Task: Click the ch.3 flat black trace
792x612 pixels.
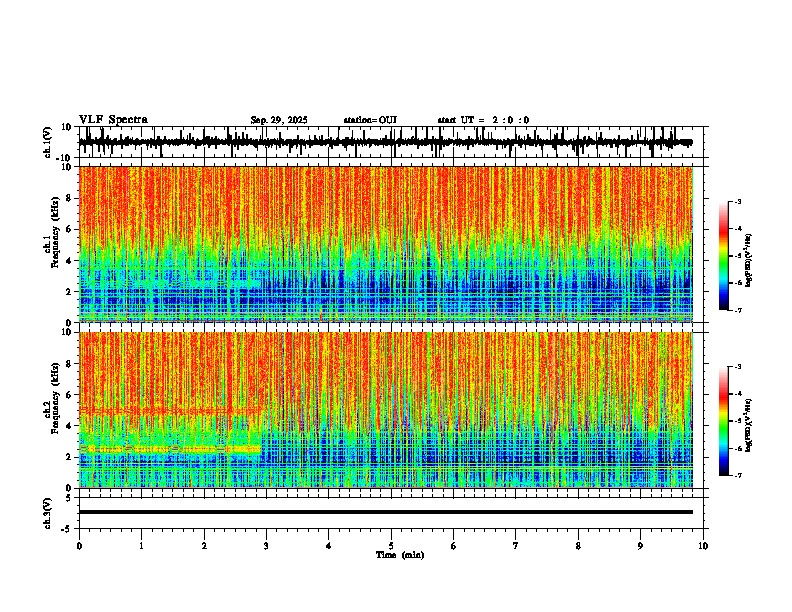Action: coord(385,512)
